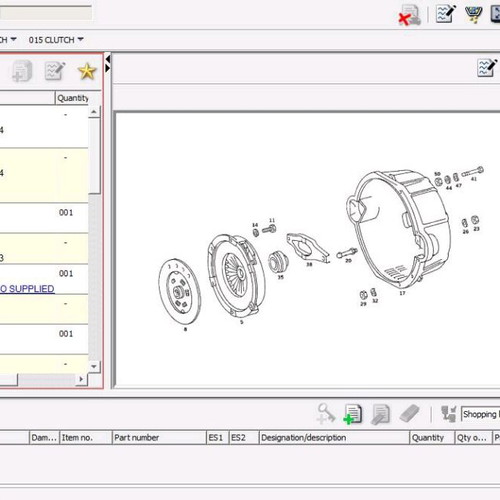
Task: Select part number 8 on clutch disc diagram
Action: pos(186,329)
